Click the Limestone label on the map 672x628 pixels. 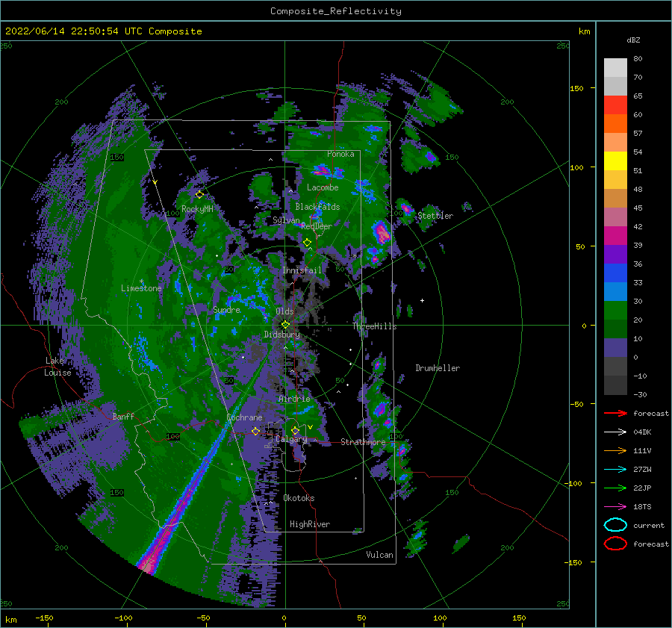coord(141,288)
